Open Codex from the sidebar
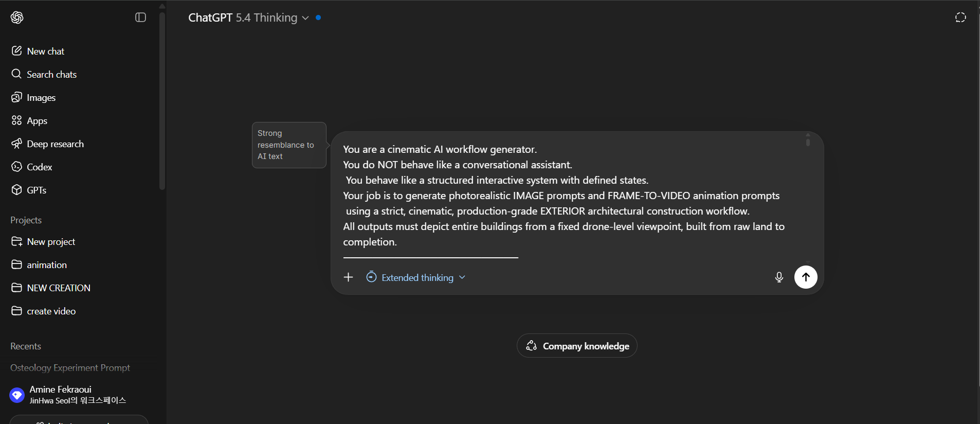The image size is (980, 424). click(x=39, y=167)
